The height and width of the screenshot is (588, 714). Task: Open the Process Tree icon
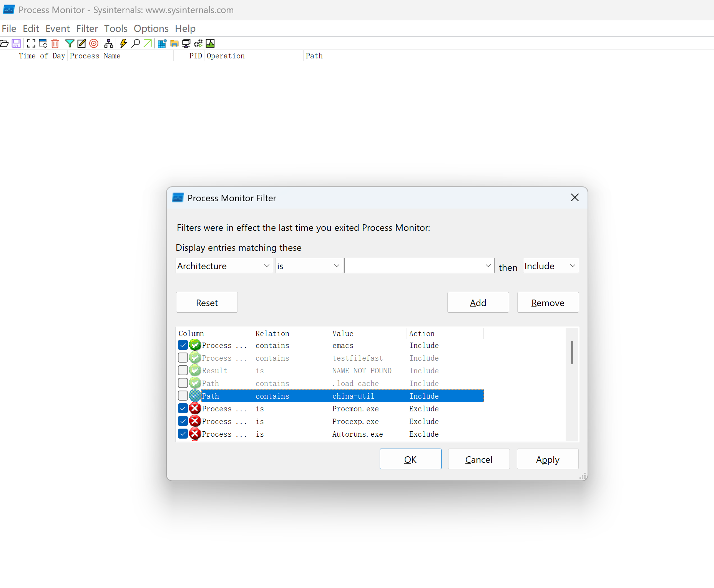pyautogui.click(x=109, y=43)
